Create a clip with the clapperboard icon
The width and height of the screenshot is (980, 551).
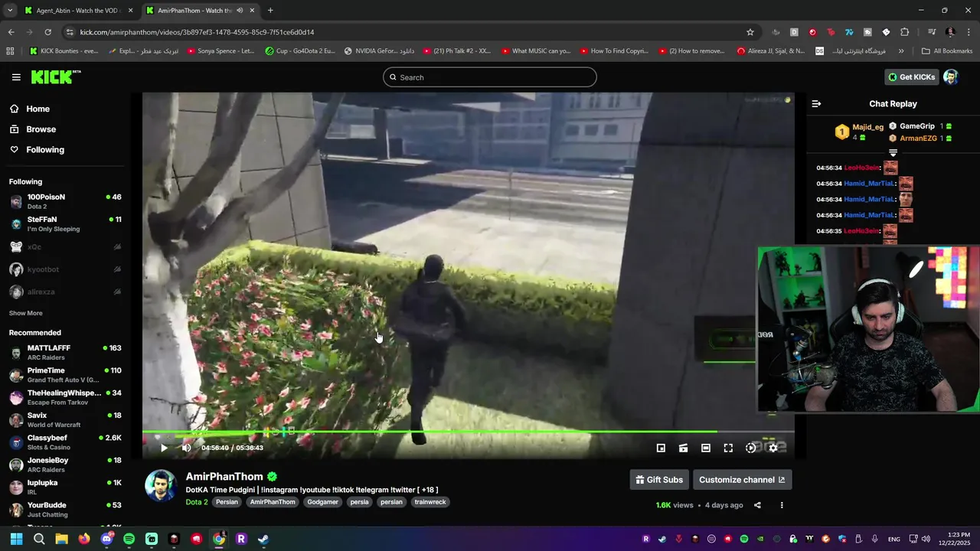[x=683, y=448]
